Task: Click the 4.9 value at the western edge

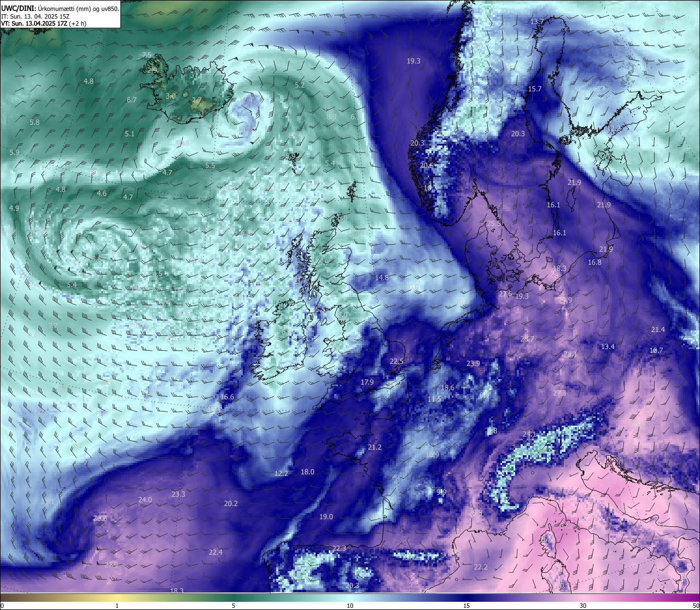Action: pos(14,208)
